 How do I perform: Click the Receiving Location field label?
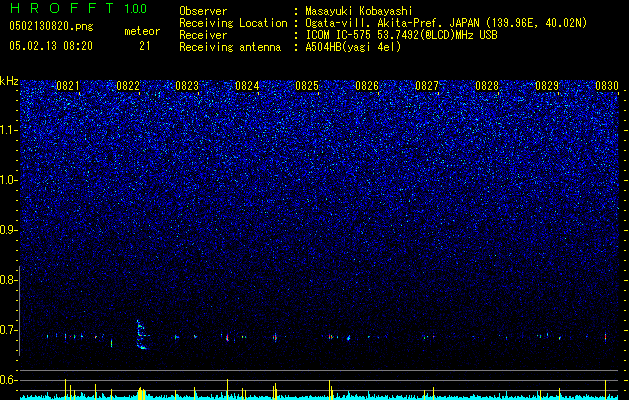pos(233,23)
